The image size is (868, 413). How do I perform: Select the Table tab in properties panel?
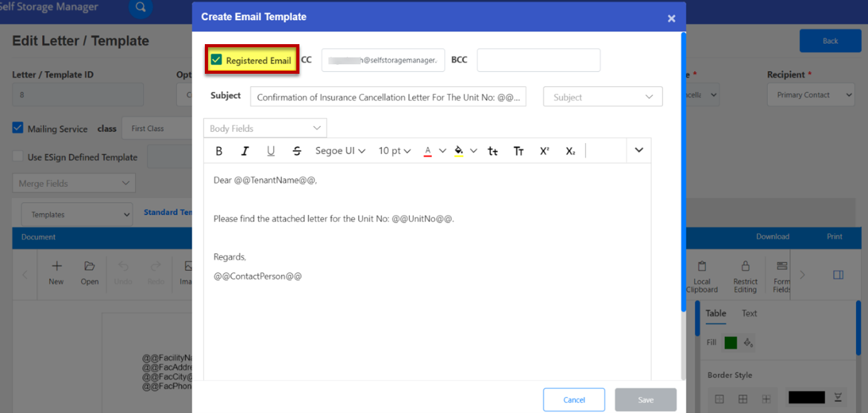click(x=715, y=313)
